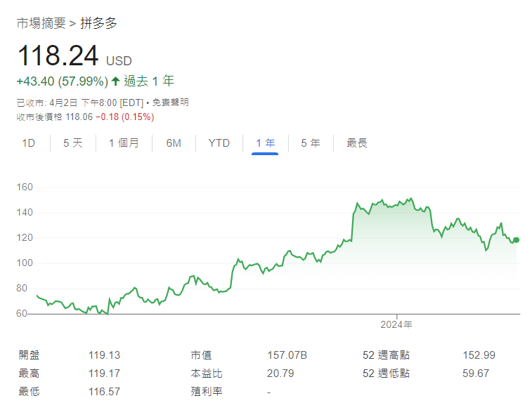Select the 5 天 time range tab

point(73,143)
